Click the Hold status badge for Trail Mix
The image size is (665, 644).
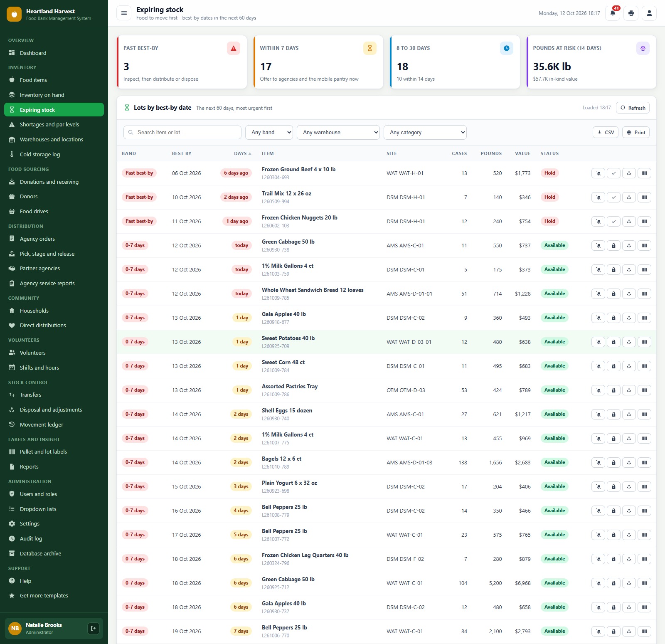point(550,197)
